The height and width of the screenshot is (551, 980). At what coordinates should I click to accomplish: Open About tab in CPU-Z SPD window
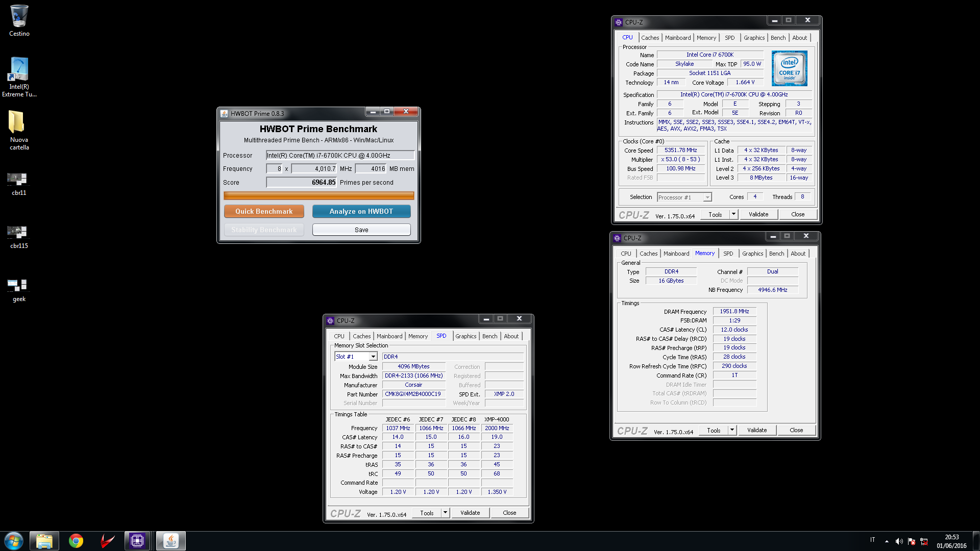click(x=511, y=336)
